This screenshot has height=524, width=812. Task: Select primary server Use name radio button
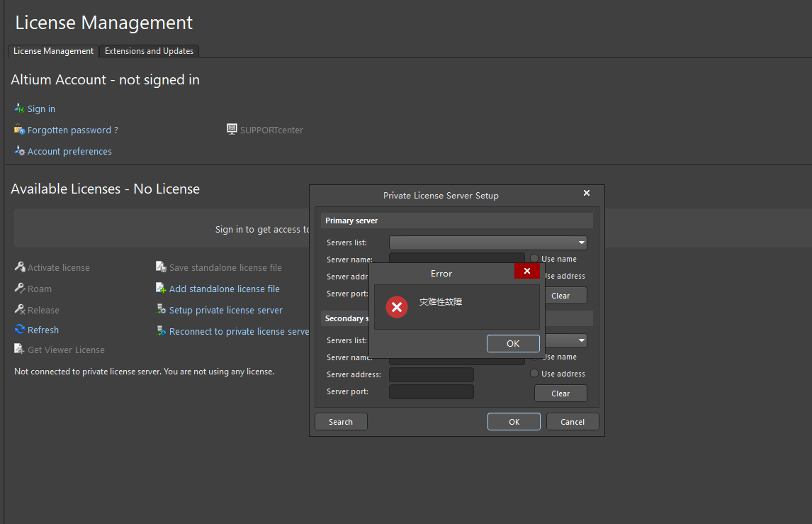pos(534,259)
